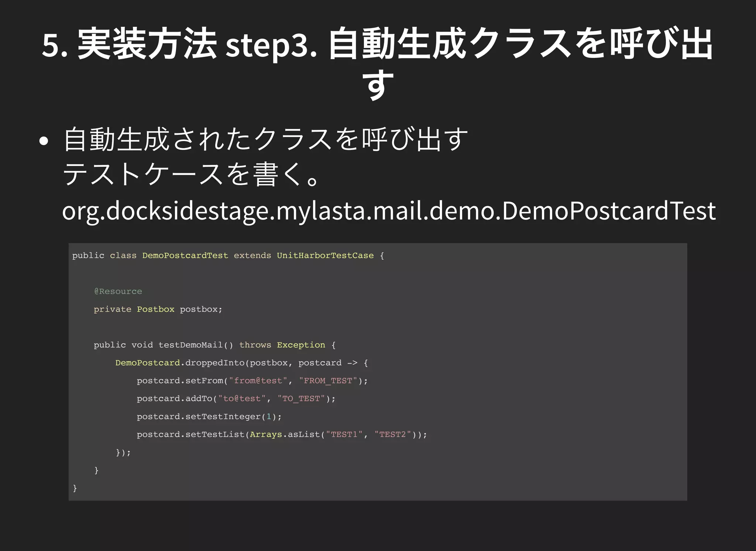
Task: Click the @Resource annotation
Action: [x=118, y=291]
